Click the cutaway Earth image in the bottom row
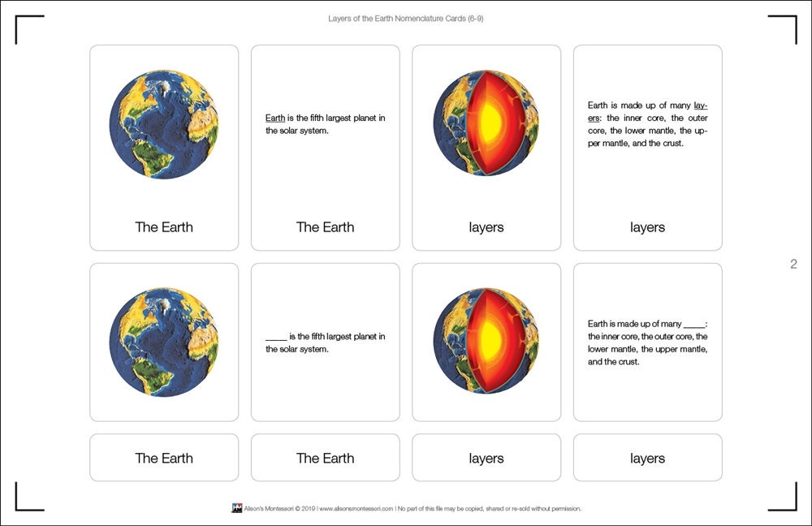Viewport: 812px width, 526px height. tap(485, 341)
